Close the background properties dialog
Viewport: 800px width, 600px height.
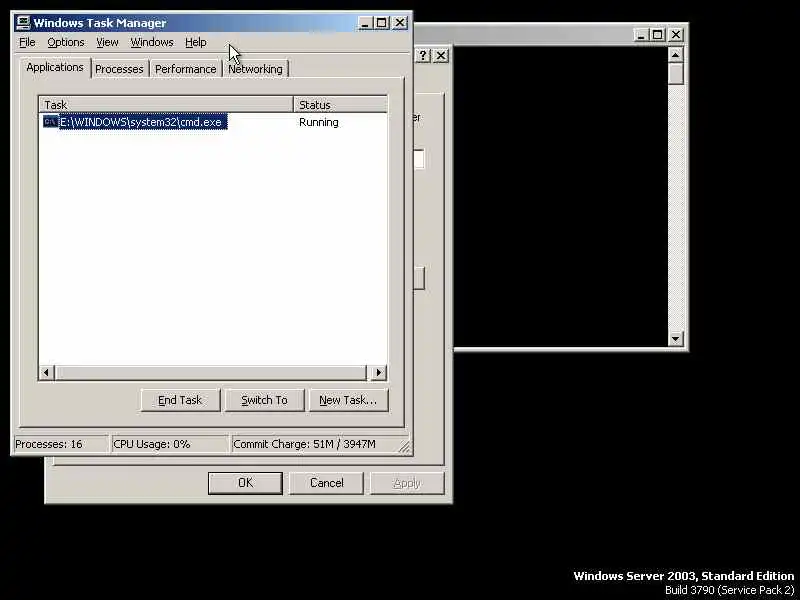tap(441, 55)
